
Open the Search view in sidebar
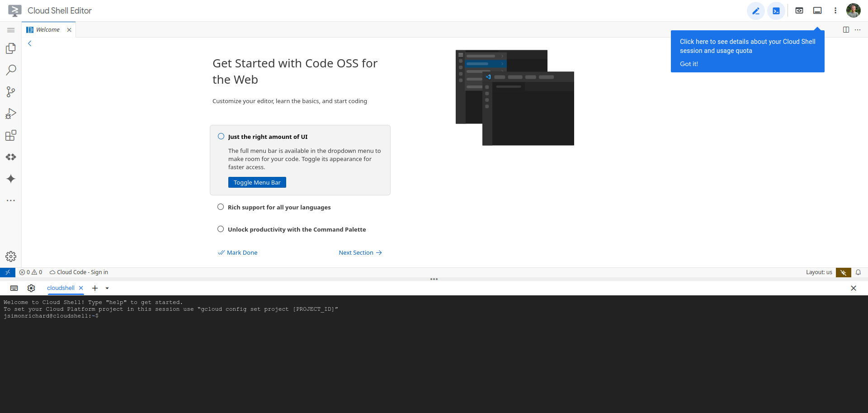[x=11, y=70]
